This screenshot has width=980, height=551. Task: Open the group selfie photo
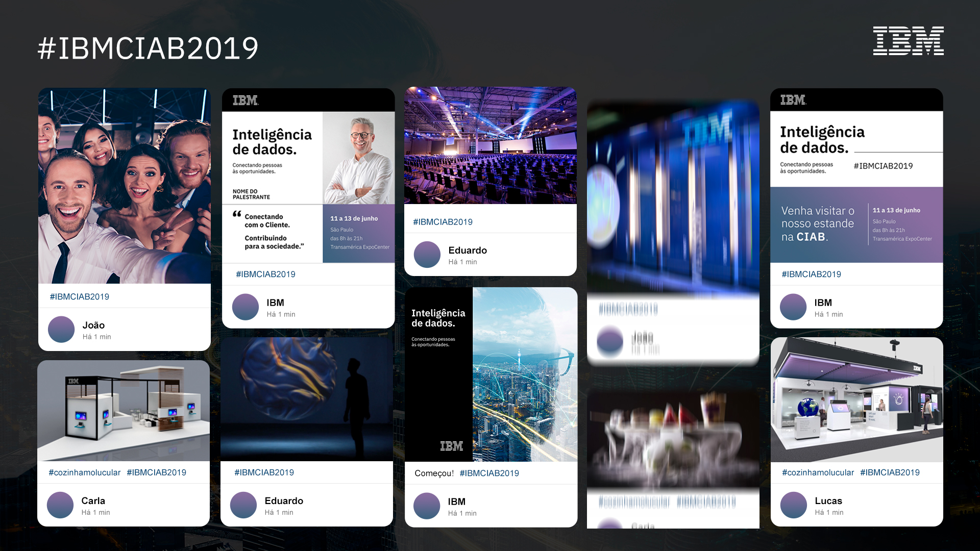point(124,186)
